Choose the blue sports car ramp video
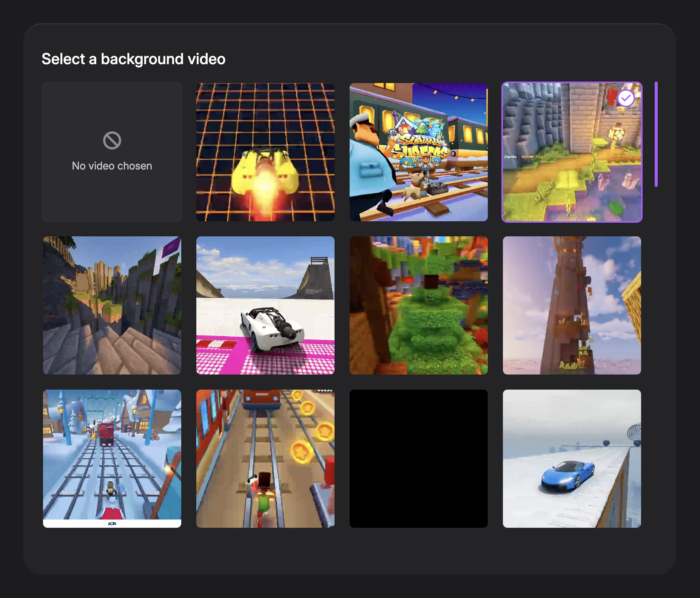 (x=572, y=459)
